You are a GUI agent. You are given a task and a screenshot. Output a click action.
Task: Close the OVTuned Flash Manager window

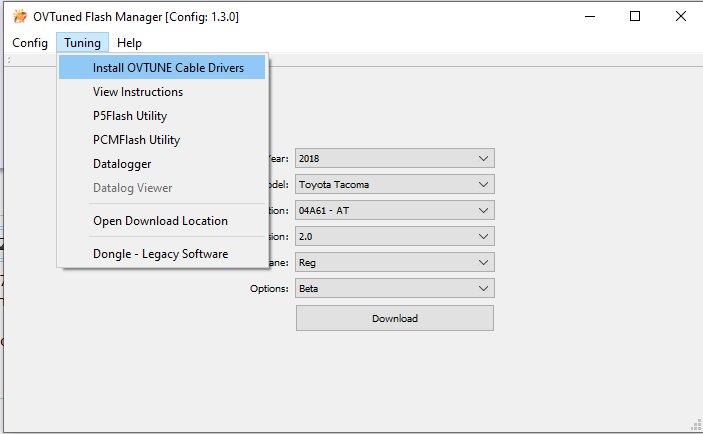(681, 17)
